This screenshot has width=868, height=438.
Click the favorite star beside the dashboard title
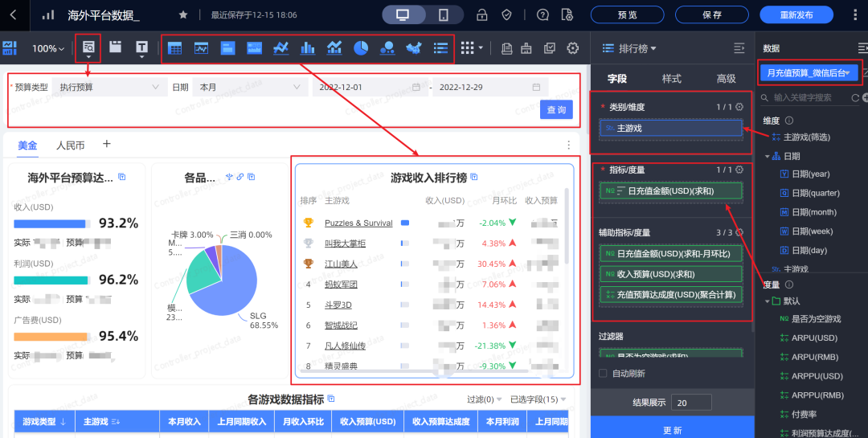click(183, 15)
